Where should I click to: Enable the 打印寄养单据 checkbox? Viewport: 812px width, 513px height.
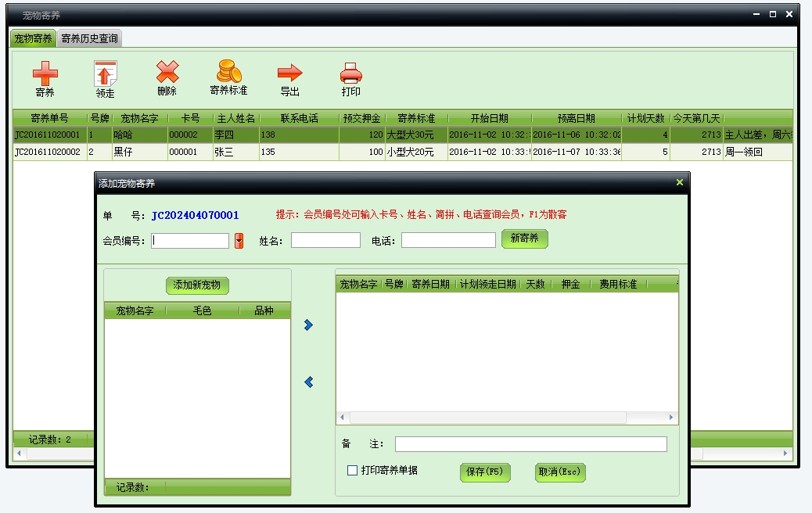353,471
